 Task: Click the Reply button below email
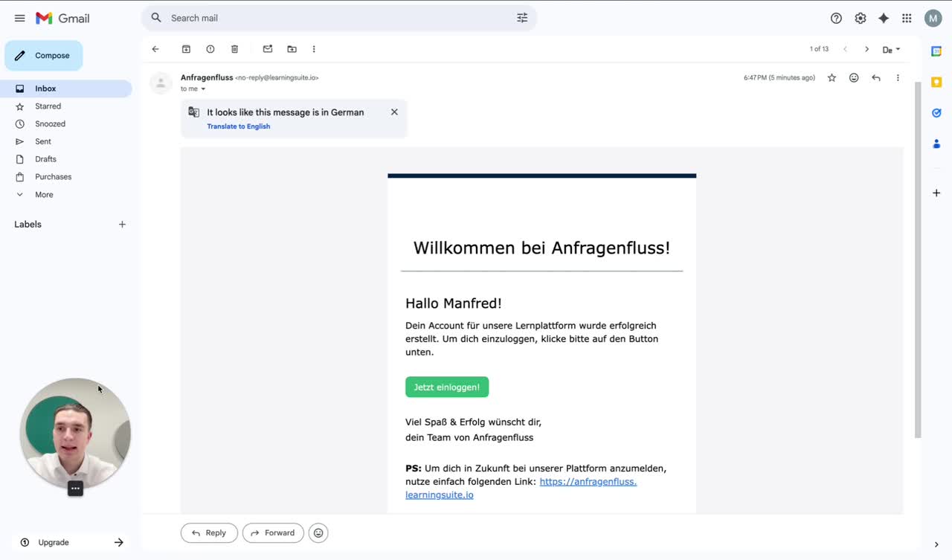pos(209,532)
